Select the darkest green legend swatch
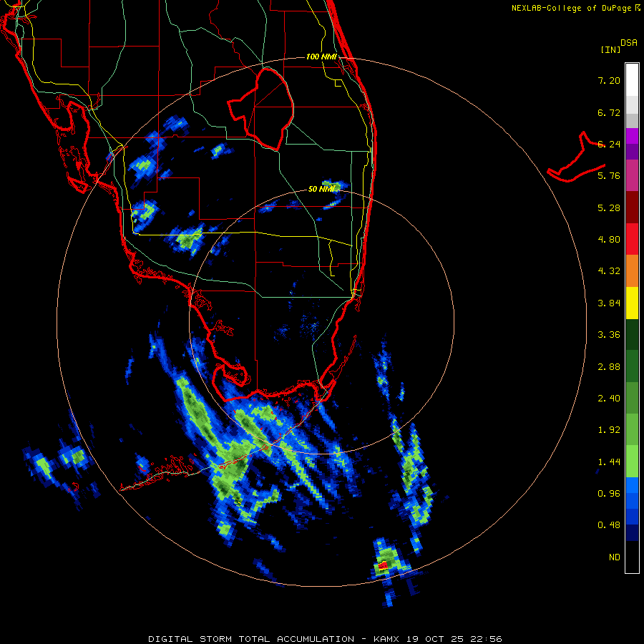The image size is (644, 644). [632, 334]
